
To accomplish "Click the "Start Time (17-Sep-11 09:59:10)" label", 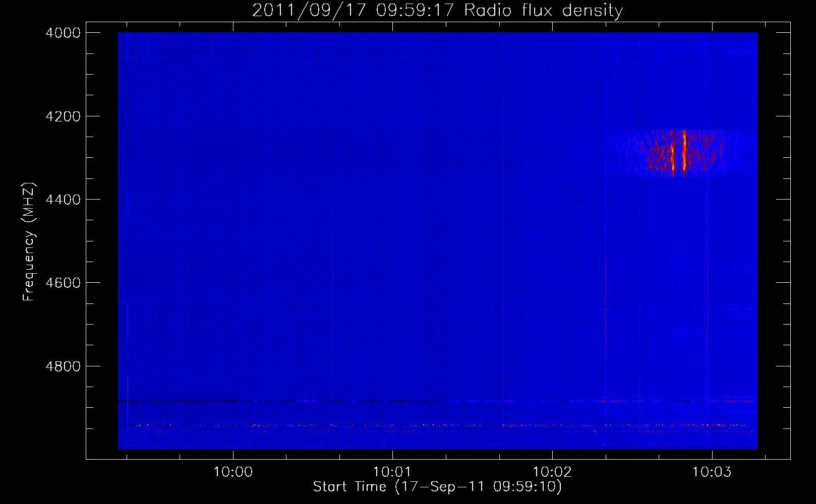I will (x=437, y=486).
